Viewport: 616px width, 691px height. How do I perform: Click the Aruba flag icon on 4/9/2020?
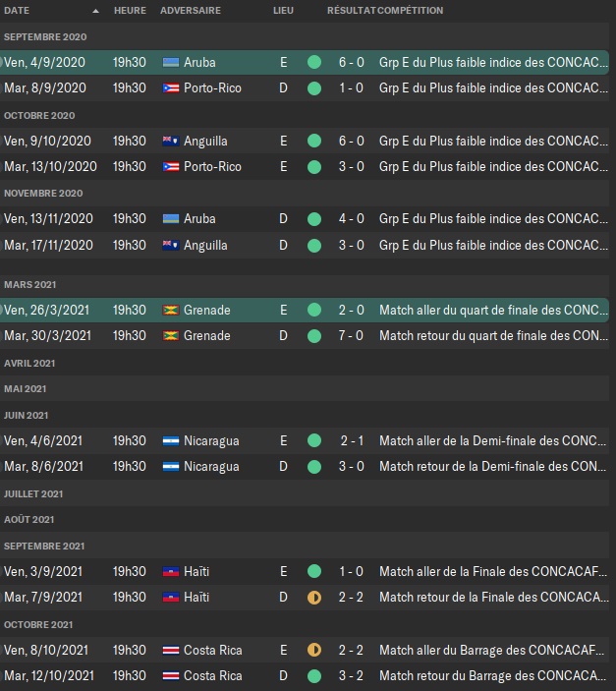[x=171, y=62]
